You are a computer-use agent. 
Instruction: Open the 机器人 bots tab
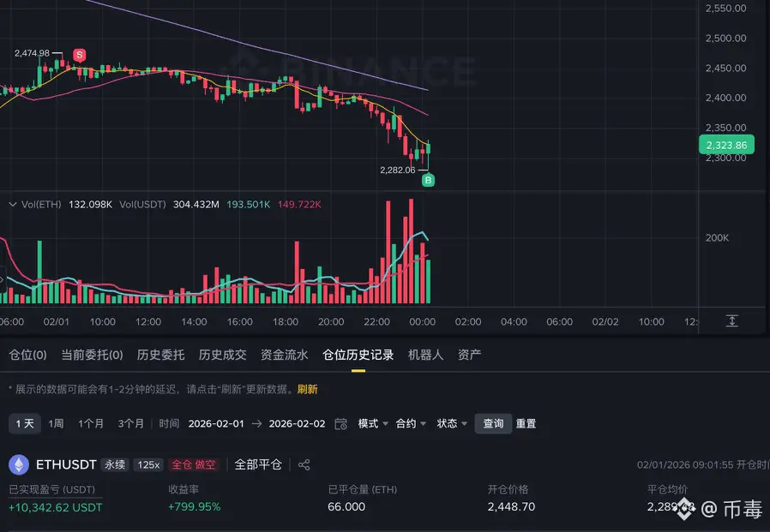point(426,355)
